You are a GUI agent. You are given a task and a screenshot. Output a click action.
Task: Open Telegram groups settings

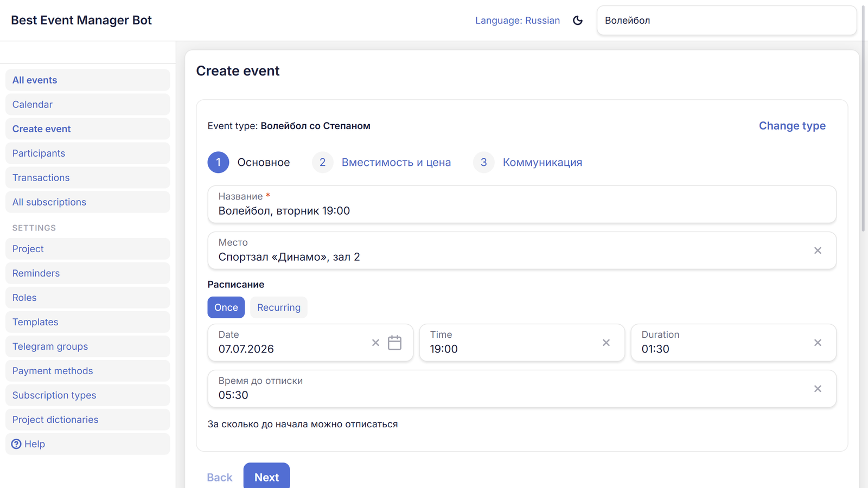pos(88,346)
